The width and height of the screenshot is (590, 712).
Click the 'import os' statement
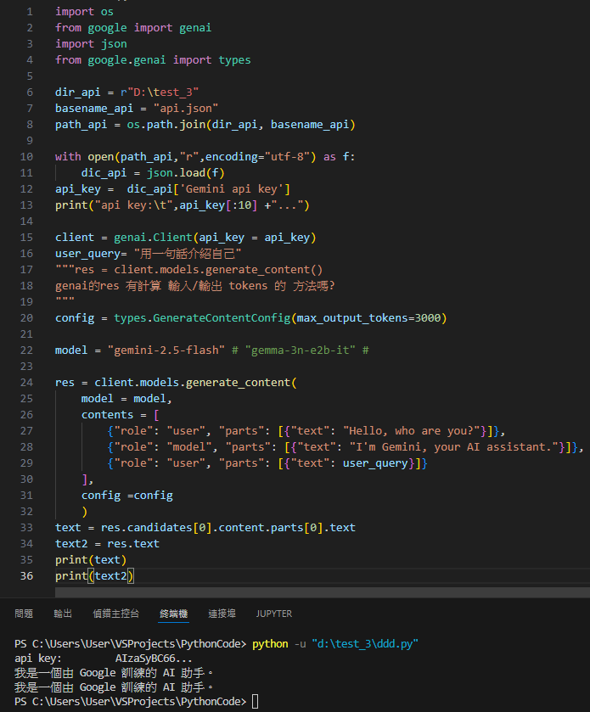point(84,11)
